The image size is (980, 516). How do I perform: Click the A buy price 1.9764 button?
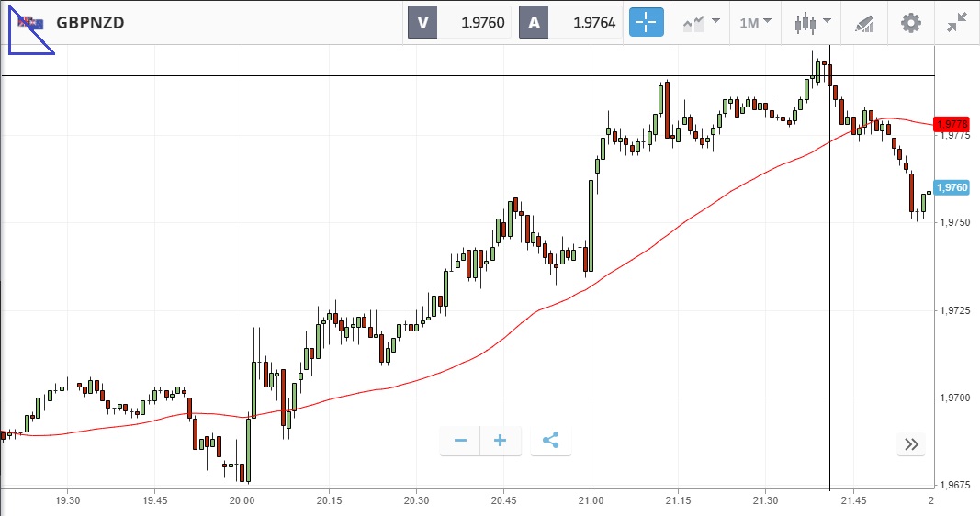pyautogui.click(x=570, y=23)
